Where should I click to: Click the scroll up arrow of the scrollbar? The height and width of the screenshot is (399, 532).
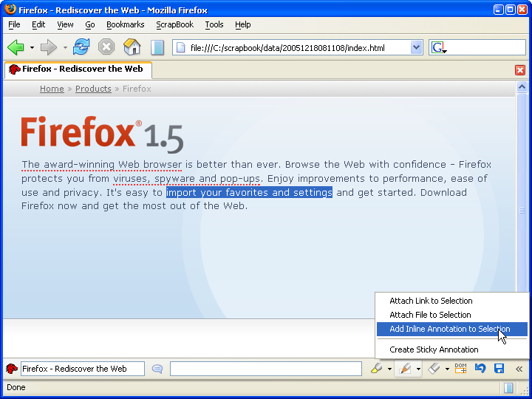(522, 87)
